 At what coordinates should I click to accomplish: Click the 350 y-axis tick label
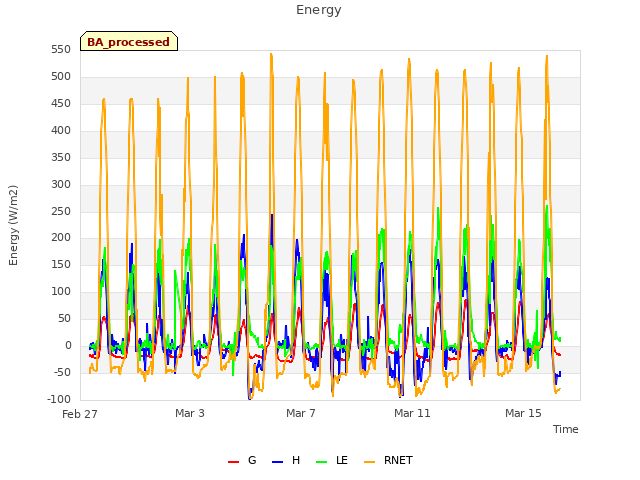[61, 157]
